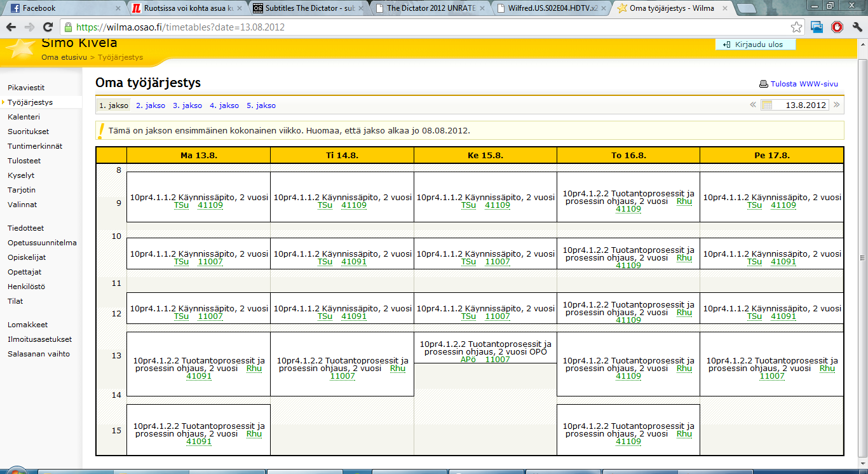This screenshot has height=474, width=868.
Task: Open the calendar date picker icon
Action: click(x=767, y=105)
